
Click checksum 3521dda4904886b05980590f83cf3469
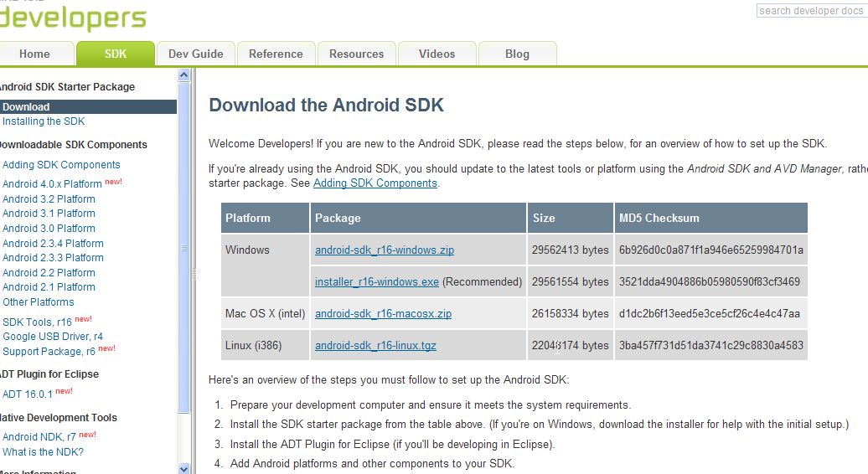(710, 281)
